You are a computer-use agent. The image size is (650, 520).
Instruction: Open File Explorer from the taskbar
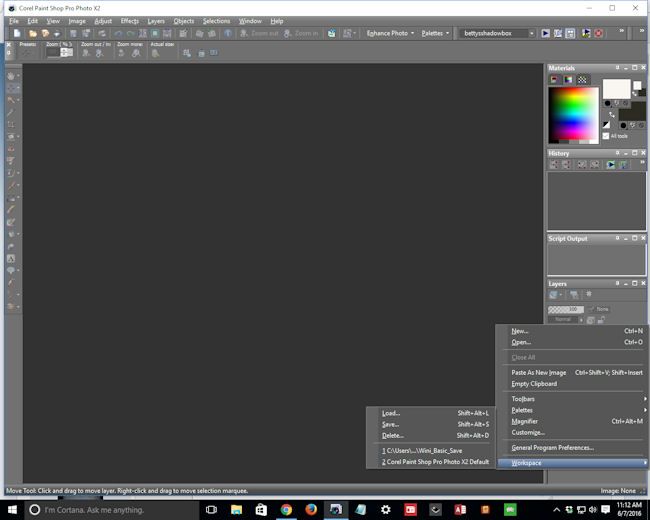click(x=236, y=509)
